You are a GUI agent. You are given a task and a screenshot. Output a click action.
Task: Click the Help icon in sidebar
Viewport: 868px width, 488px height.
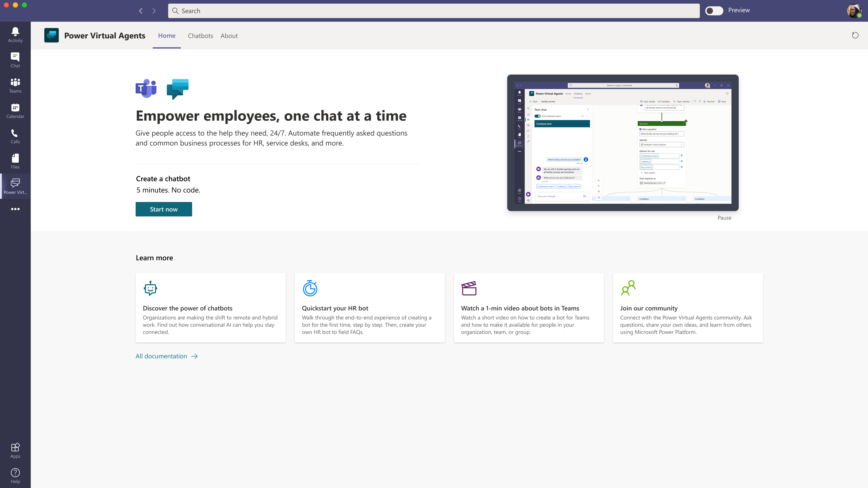click(x=15, y=476)
